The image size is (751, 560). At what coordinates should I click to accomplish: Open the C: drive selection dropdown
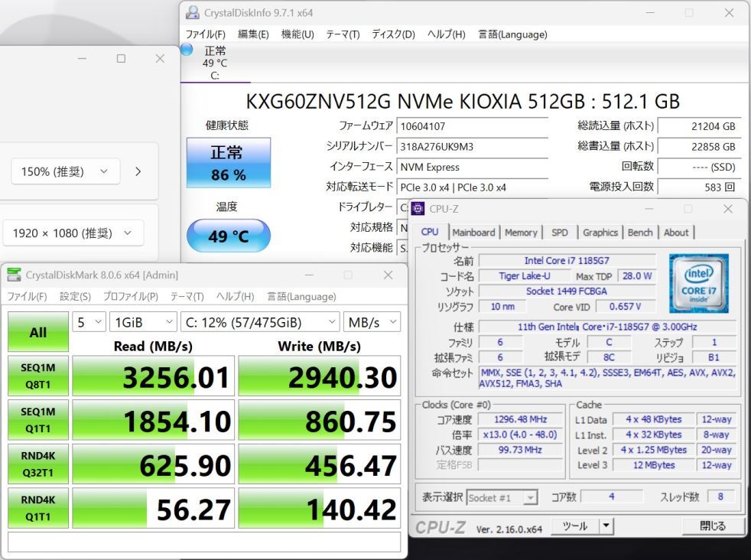[x=260, y=322]
